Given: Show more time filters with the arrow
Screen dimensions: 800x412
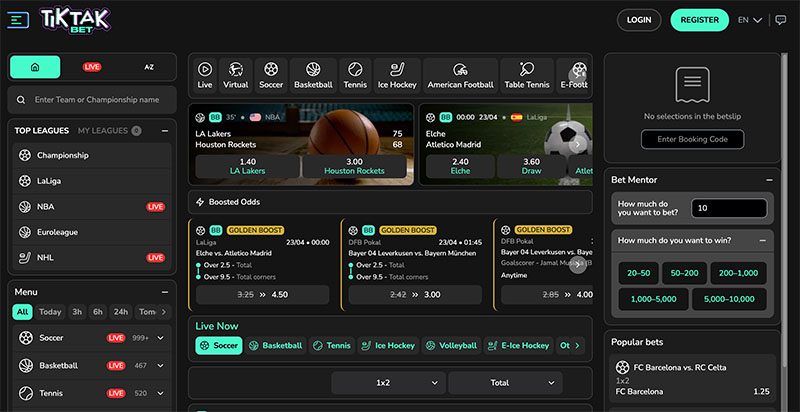Looking at the screenshot, I should click(x=164, y=312).
